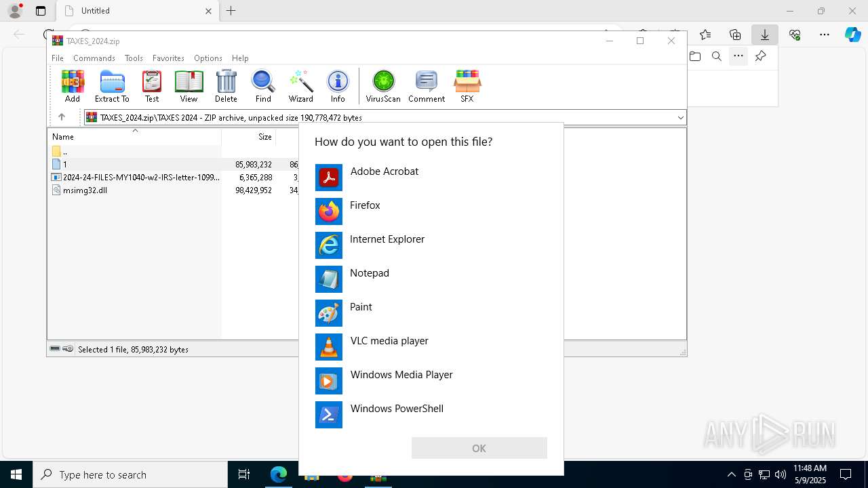This screenshot has height=488, width=868.
Task: Open the Edge Collections icon
Action: pyautogui.click(x=735, y=35)
